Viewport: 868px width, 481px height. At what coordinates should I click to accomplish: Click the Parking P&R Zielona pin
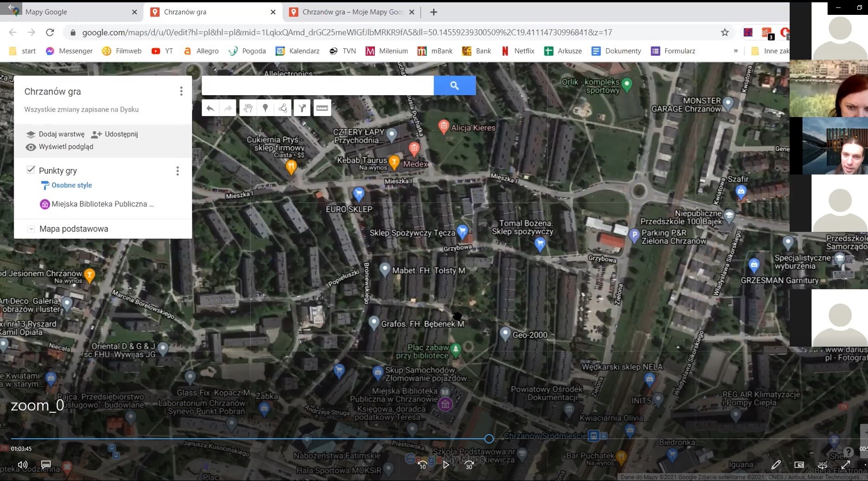click(634, 235)
